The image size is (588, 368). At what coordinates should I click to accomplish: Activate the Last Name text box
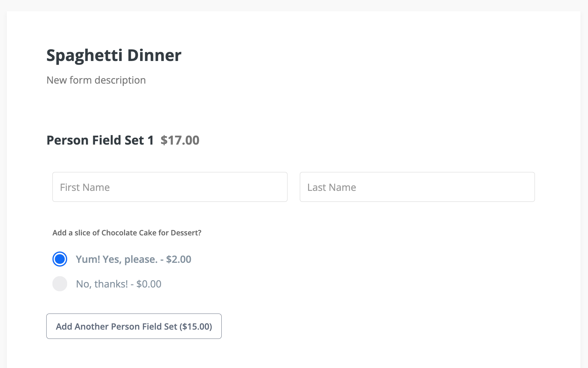click(x=417, y=187)
